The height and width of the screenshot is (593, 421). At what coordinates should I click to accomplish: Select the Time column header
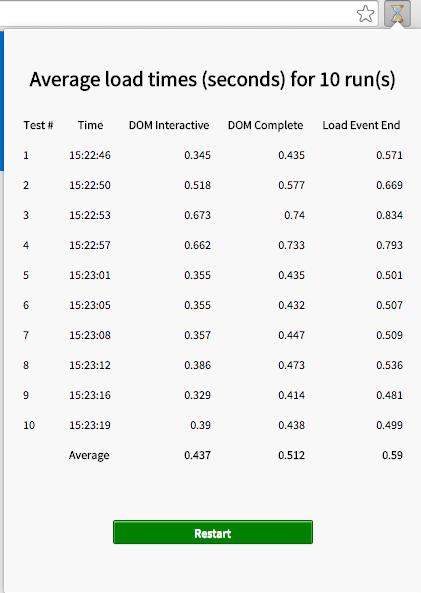[90, 125]
